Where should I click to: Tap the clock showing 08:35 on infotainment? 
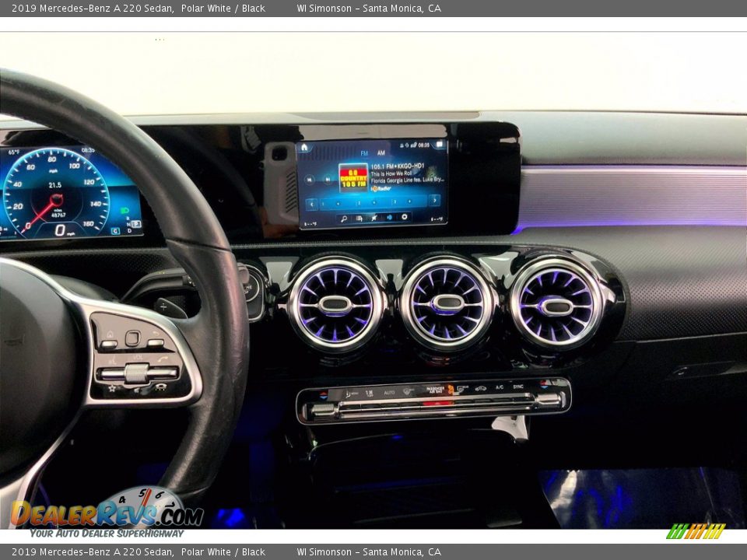tap(423, 145)
